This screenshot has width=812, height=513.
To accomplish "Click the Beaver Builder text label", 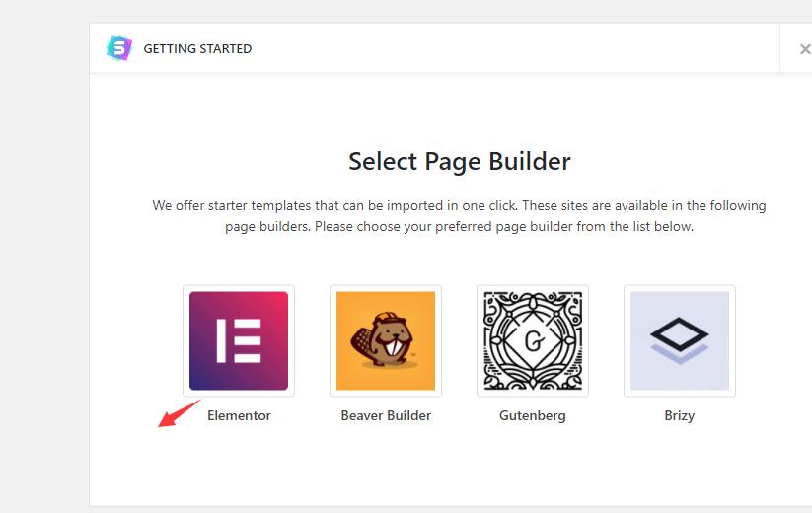I will click(386, 415).
